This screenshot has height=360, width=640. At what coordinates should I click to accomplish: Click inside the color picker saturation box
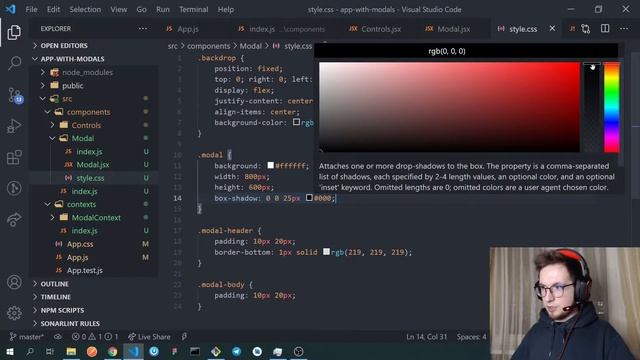pos(449,107)
